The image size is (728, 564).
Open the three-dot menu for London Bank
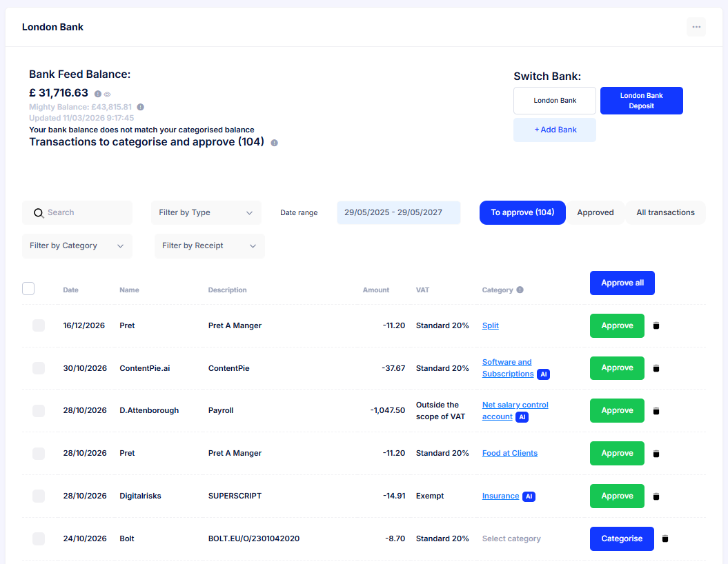click(696, 27)
